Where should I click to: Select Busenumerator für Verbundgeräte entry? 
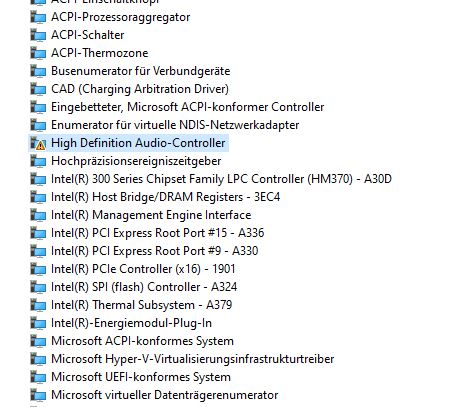140,71
